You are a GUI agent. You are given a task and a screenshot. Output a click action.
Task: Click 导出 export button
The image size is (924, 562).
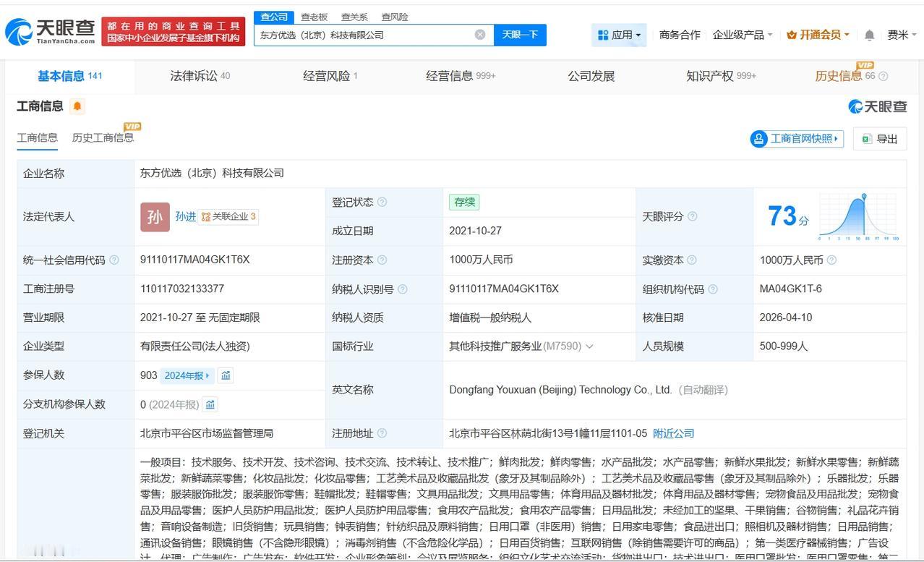(x=879, y=139)
